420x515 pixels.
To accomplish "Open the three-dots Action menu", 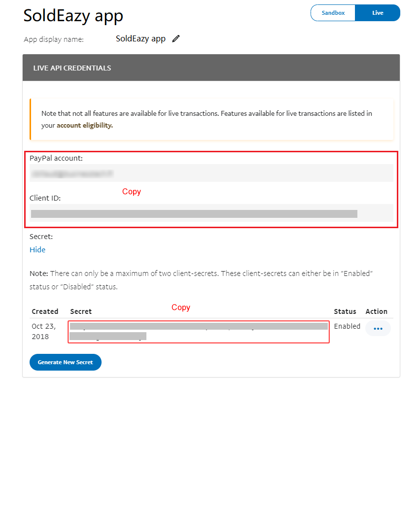I will coord(378,328).
